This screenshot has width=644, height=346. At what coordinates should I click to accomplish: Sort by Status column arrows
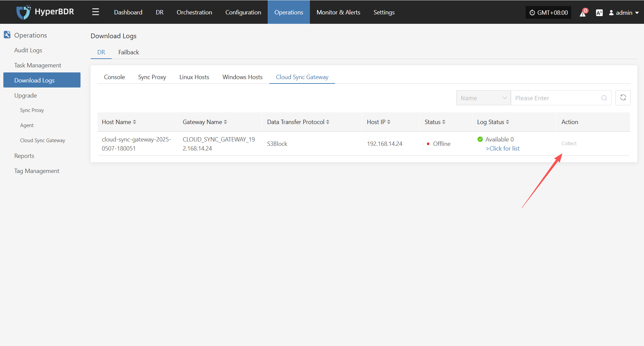pos(444,122)
